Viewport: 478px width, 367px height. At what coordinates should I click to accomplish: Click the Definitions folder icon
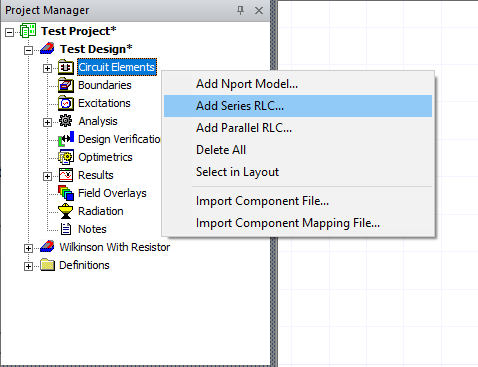tap(48, 265)
